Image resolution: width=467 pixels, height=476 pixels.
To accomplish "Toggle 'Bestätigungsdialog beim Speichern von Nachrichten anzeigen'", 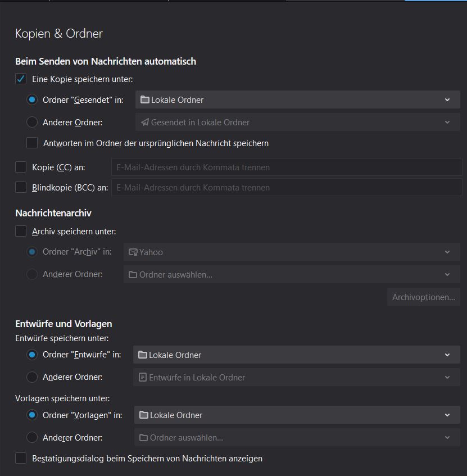I will [21, 458].
